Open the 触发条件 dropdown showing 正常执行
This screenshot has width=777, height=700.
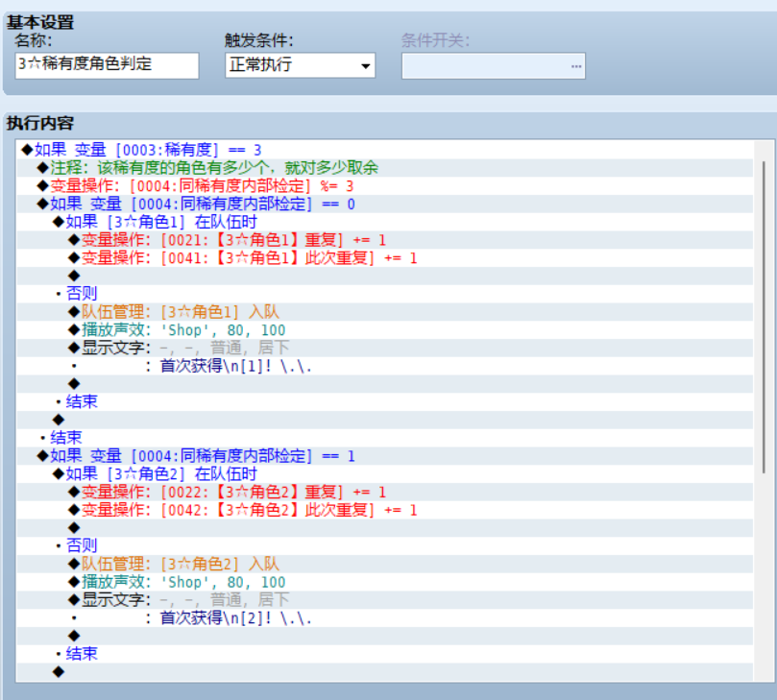(x=300, y=65)
